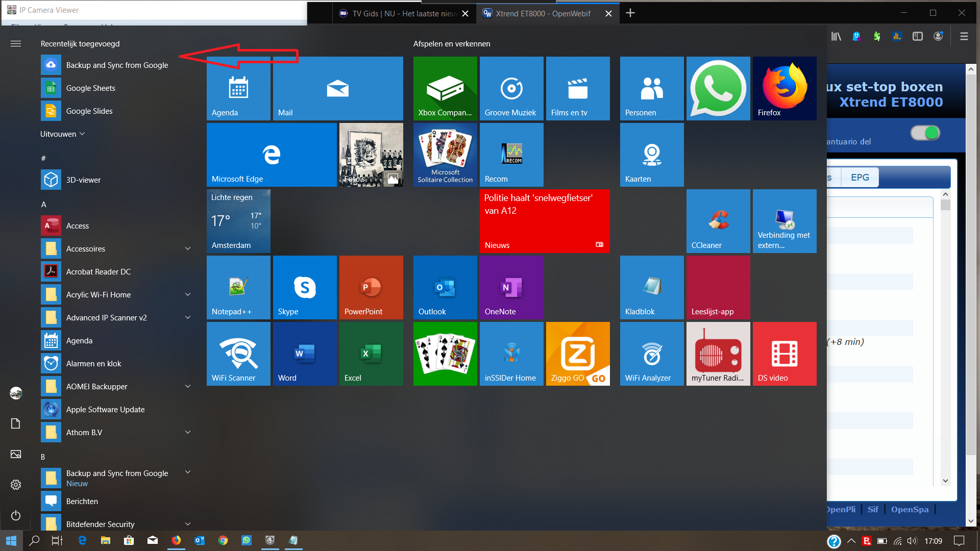Launch the Firefox tile
980x551 pixels.
[785, 88]
